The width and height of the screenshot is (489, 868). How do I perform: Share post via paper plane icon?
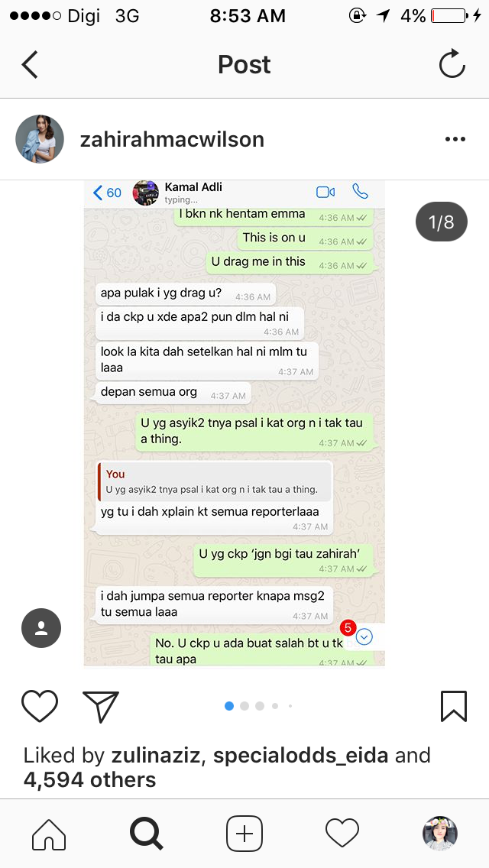[101, 706]
